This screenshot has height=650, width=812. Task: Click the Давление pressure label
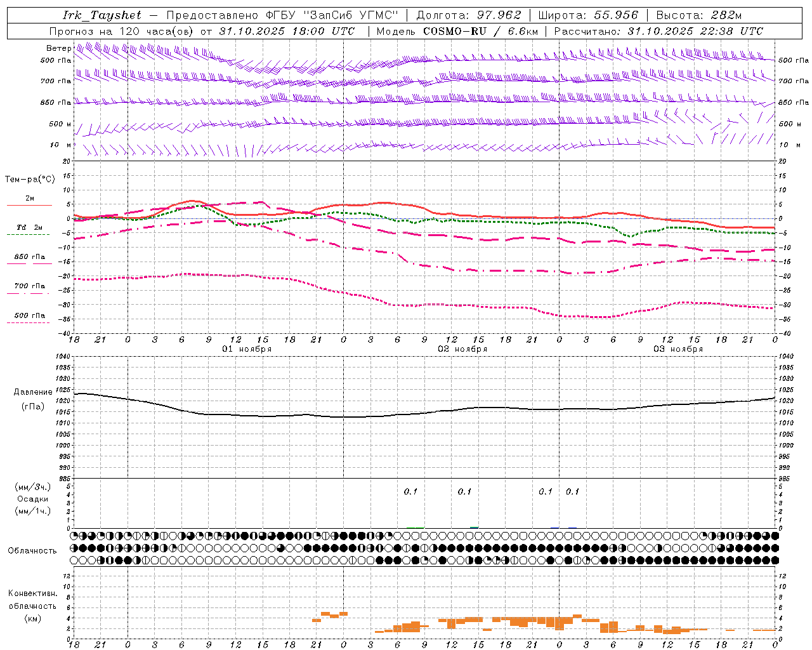33,392
